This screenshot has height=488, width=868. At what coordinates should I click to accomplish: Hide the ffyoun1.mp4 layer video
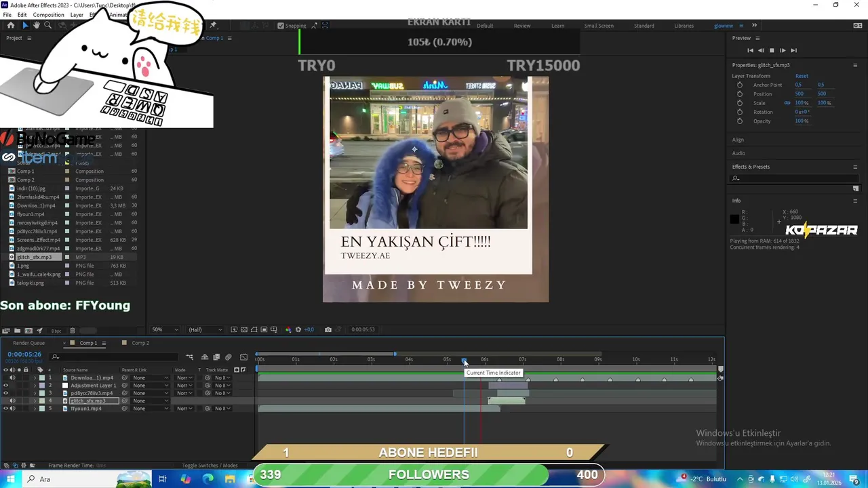pyautogui.click(x=5, y=409)
